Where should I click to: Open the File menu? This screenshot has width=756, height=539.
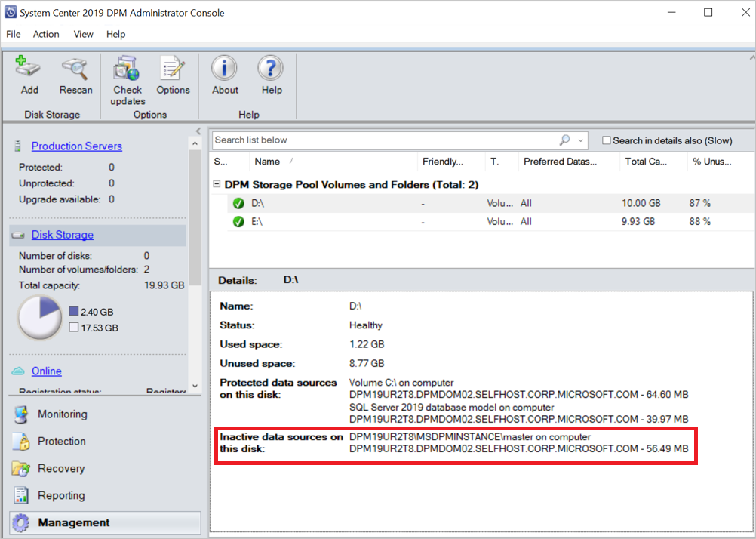13,34
